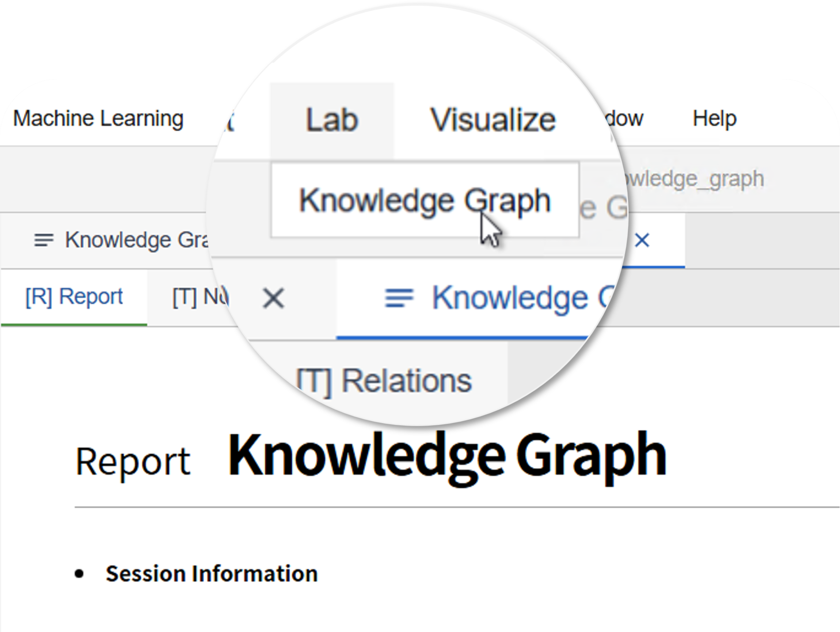Image resolution: width=840 pixels, height=632 pixels.
Task: Close the tab using the blue X
Action: (642, 240)
